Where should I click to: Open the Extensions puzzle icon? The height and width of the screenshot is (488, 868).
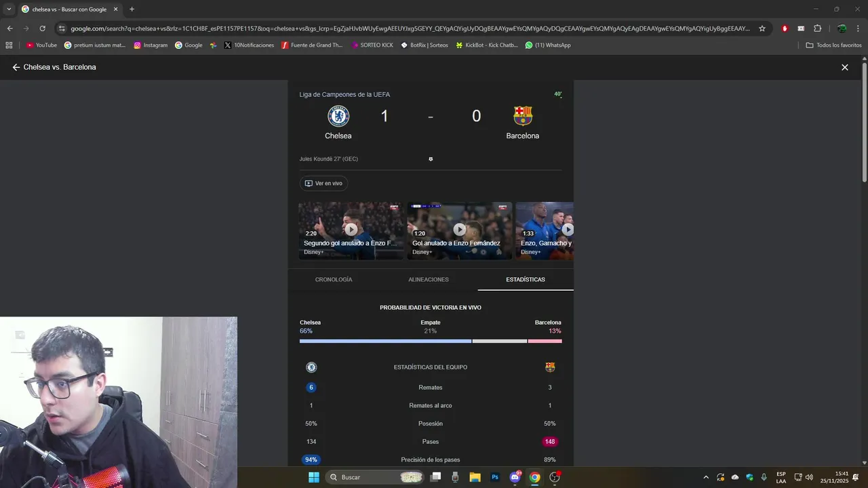(x=818, y=28)
